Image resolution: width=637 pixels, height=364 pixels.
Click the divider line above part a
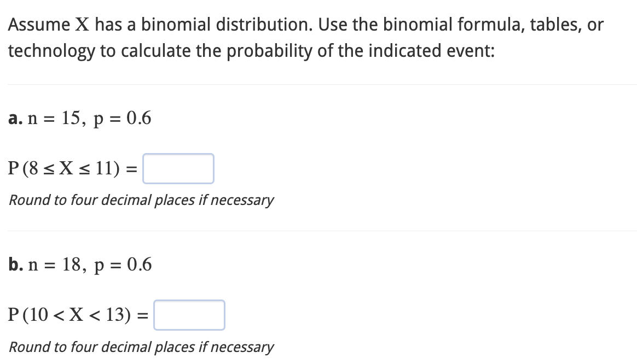322,84
